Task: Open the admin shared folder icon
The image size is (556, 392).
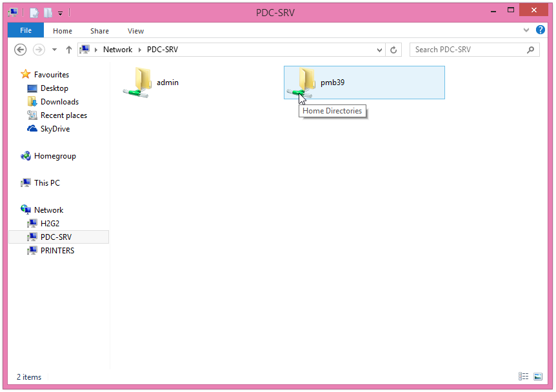Action: pyautogui.click(x=137, y=83)
